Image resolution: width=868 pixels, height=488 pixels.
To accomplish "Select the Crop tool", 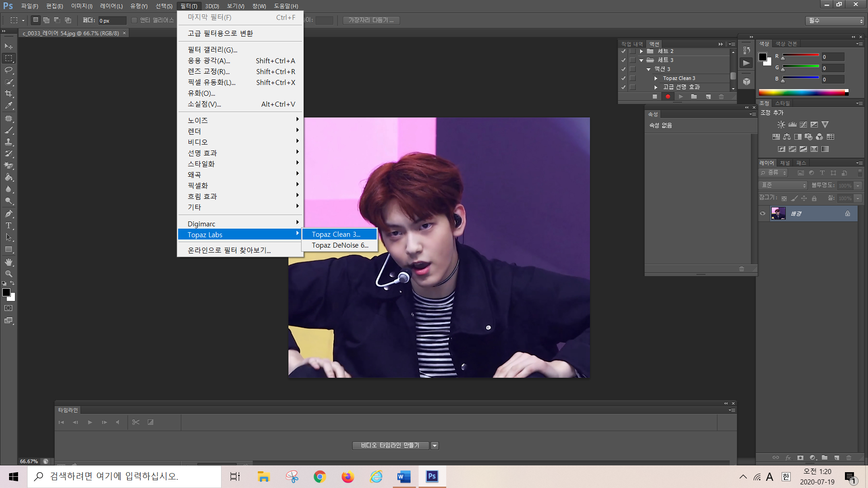I will tap(9, 94).
